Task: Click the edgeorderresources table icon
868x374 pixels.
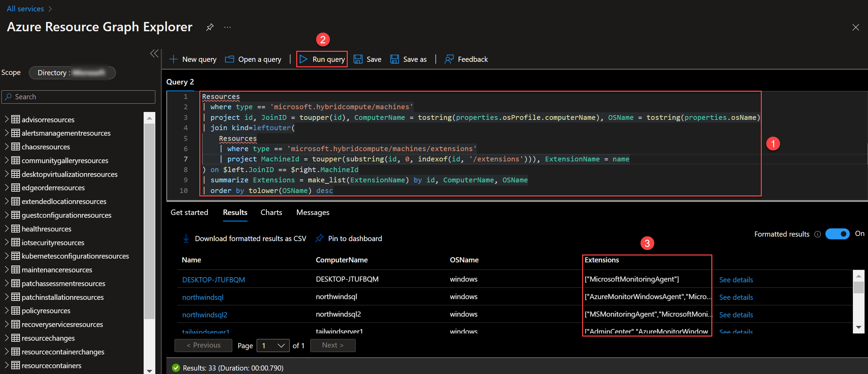Action: [15, 188]
